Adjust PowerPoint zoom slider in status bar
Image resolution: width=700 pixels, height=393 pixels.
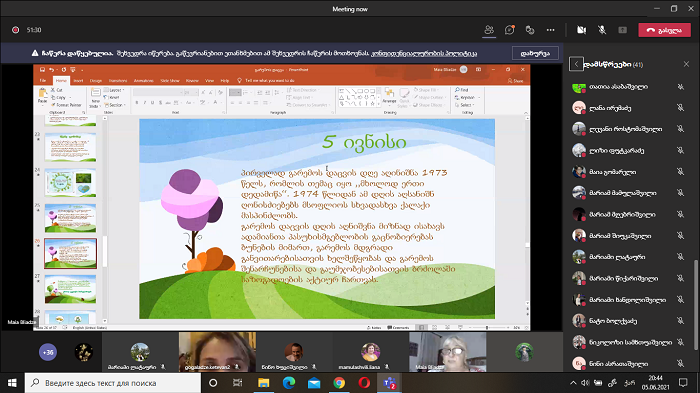487,327
